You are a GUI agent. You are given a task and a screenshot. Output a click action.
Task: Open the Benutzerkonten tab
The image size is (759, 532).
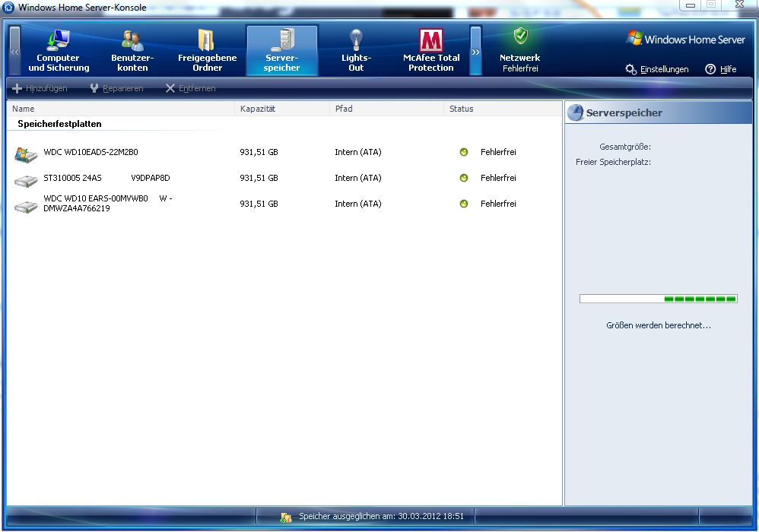132,51
